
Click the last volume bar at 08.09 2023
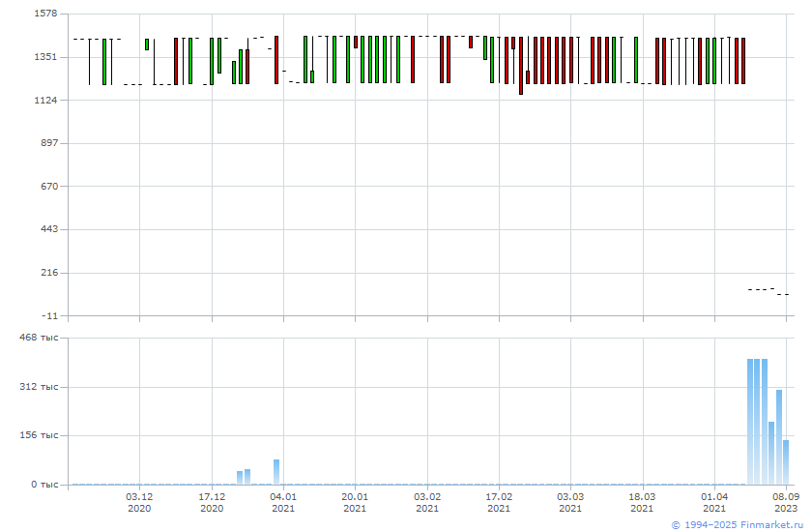(x=786, y=462)
